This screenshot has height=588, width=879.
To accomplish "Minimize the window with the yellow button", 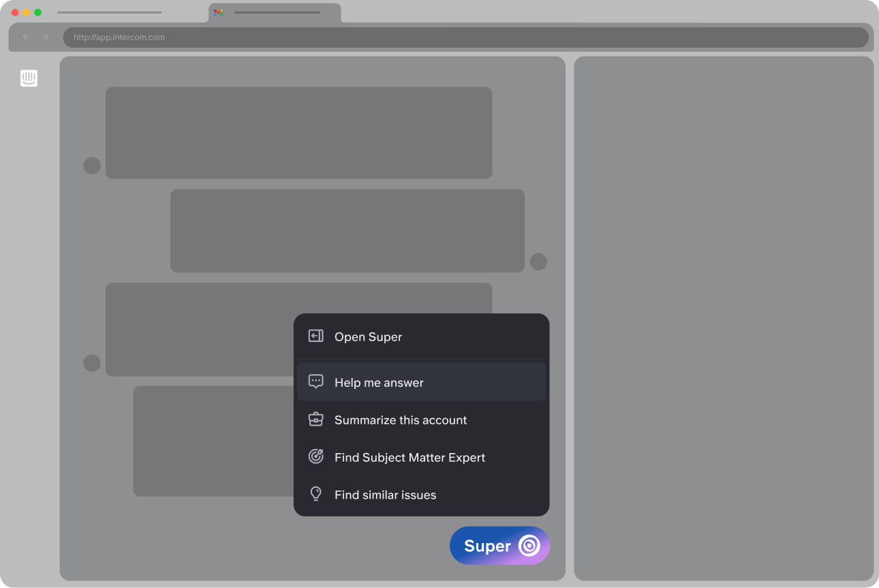I will tap(27, 12).
